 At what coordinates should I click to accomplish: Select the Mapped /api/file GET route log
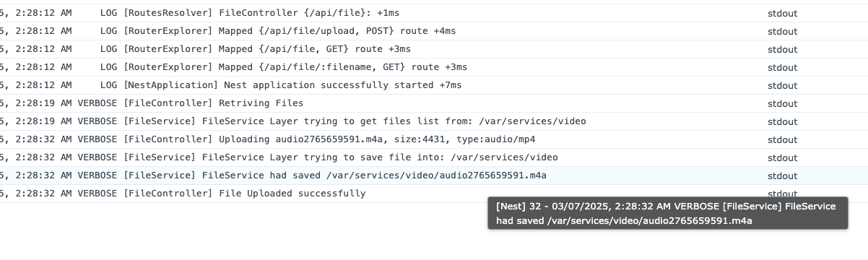point(433,49)
